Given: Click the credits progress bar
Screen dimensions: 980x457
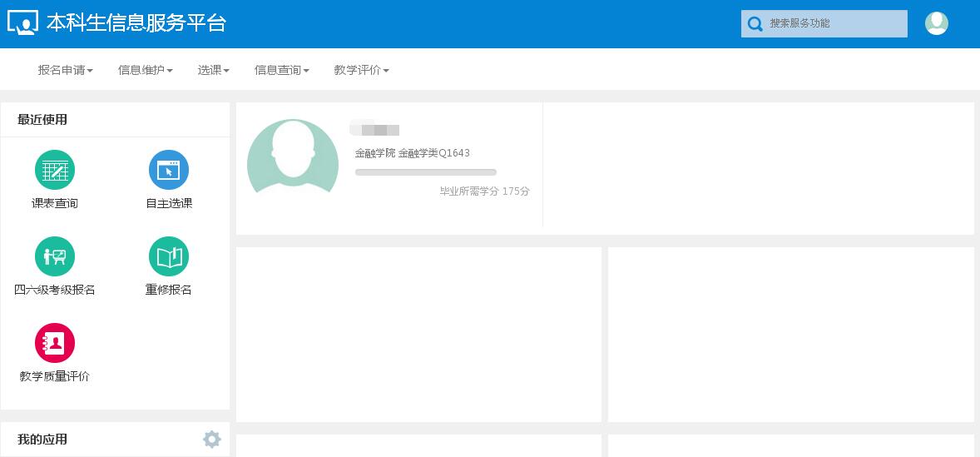Looking at the screenshot, I should pos(426,172).
